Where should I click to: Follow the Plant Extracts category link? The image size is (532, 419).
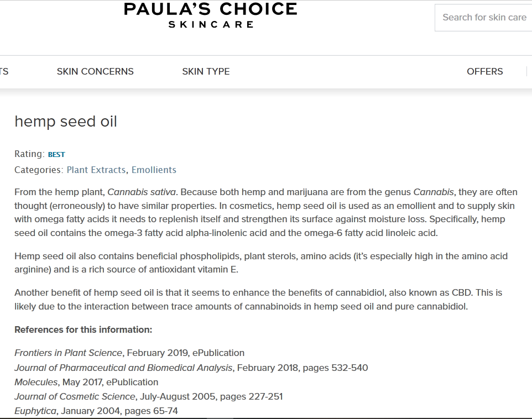point(96,170)
